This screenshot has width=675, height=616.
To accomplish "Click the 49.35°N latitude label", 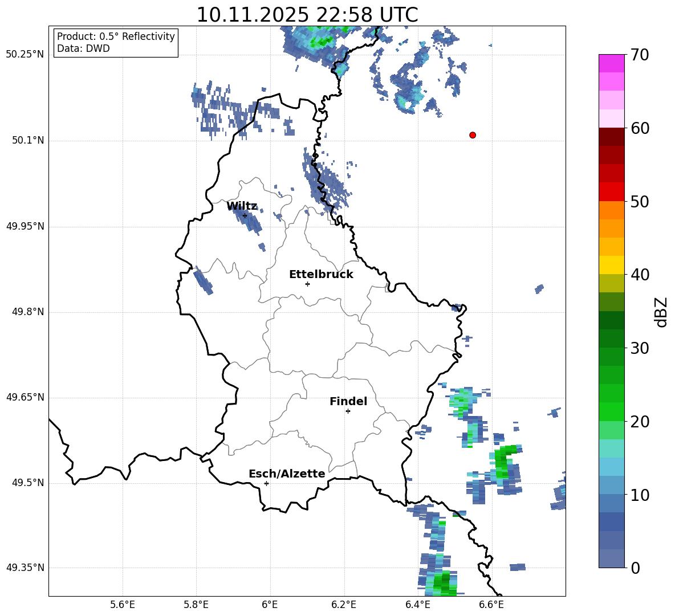I will [x=25, y=568].
